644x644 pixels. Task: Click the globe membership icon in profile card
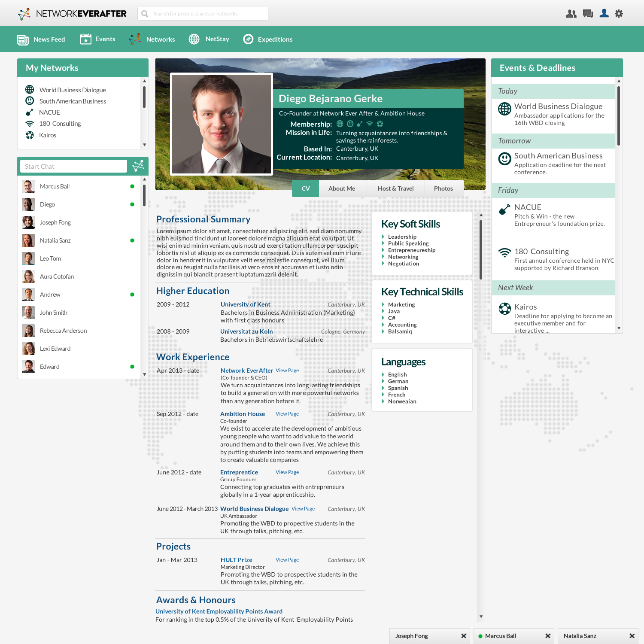click(x=340, y=124)
